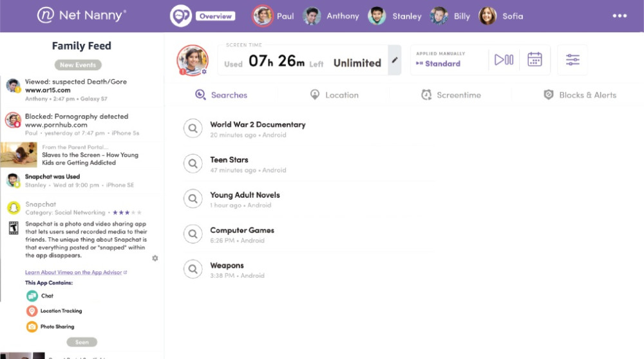Click the Chat feature icon
644x359 pixels.
32,296
